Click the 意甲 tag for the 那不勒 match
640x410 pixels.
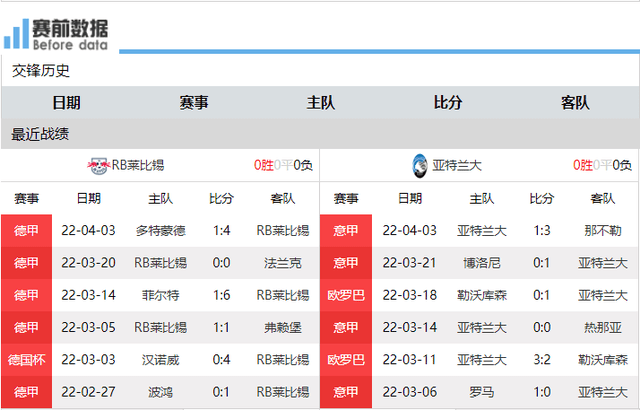pos(346,230)
